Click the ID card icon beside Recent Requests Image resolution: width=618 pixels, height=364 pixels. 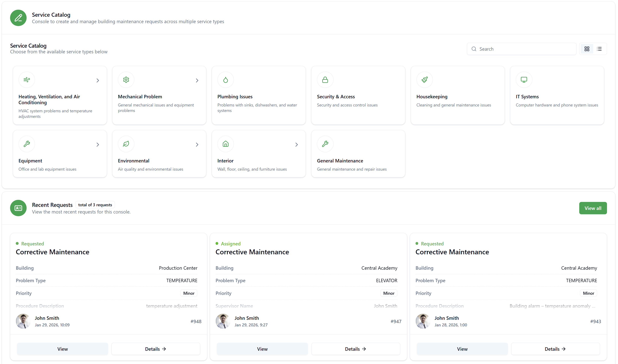click(x=18, y=208)
